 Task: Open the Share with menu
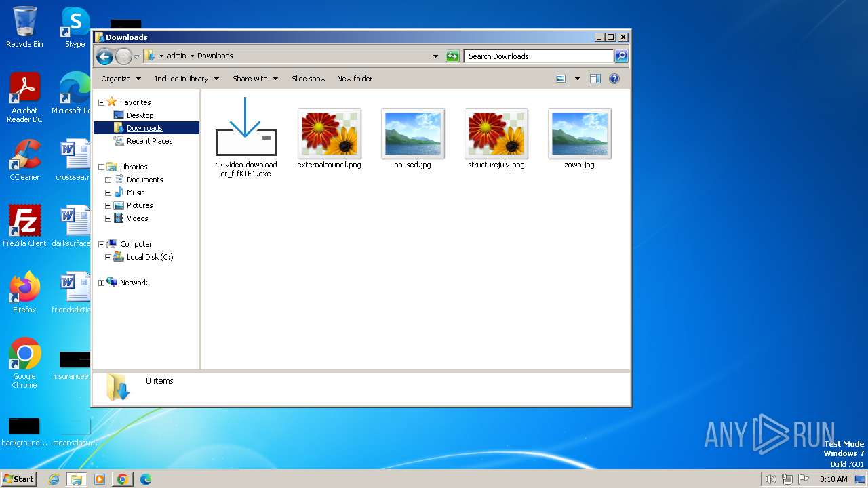[255, 79]
